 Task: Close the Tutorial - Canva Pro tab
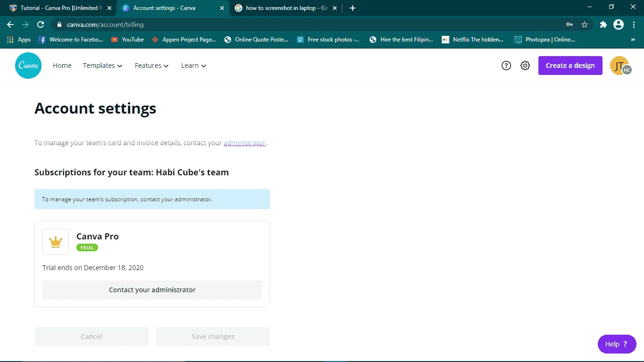109,8
